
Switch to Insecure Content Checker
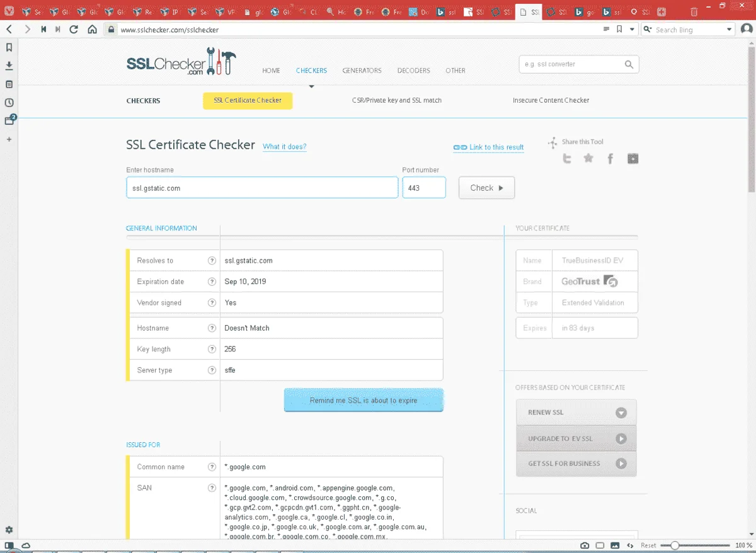[551, 101]
